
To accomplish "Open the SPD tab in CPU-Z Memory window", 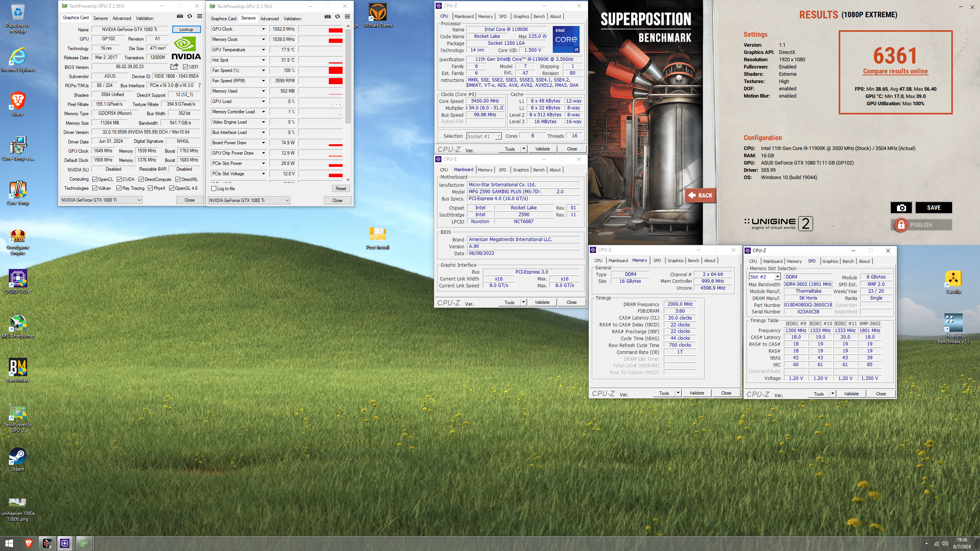I will 657,261.
